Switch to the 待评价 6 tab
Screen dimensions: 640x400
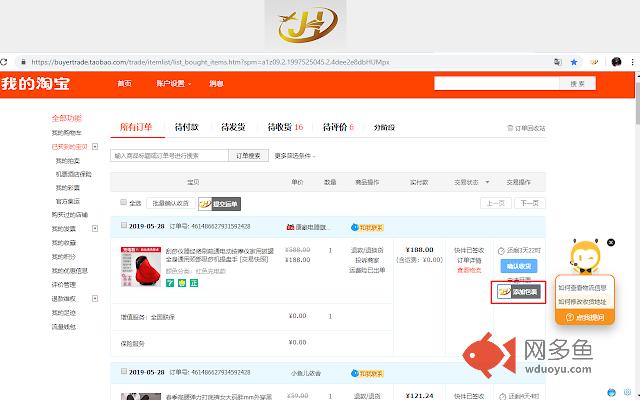pyautogui.click(x=338, y=127)
